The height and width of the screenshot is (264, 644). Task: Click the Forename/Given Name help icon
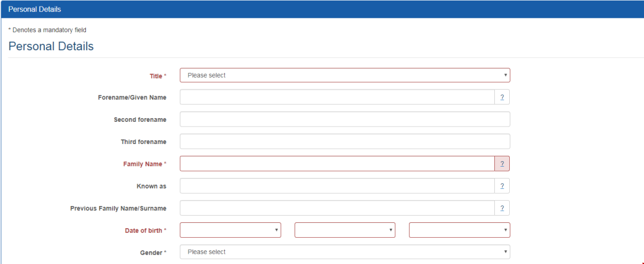(502, 97)
